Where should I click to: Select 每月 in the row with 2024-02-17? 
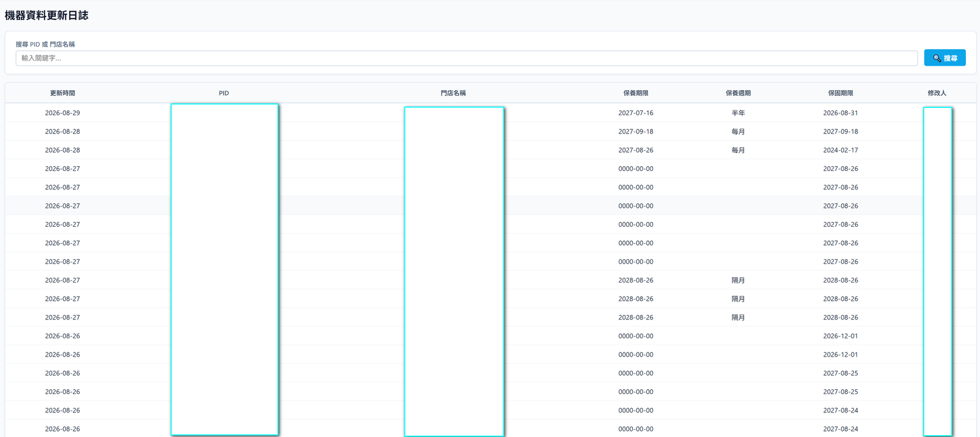point(738,150)
